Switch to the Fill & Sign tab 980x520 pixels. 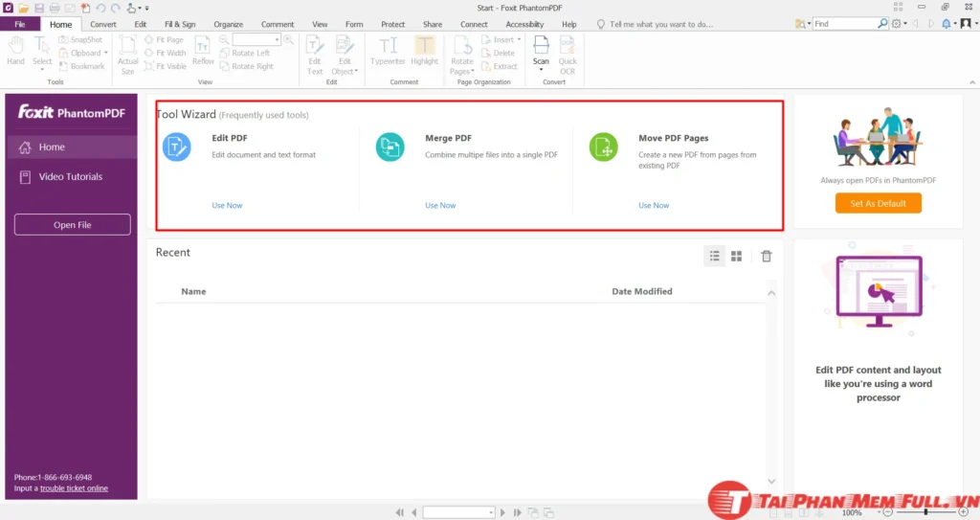point(180,24)
